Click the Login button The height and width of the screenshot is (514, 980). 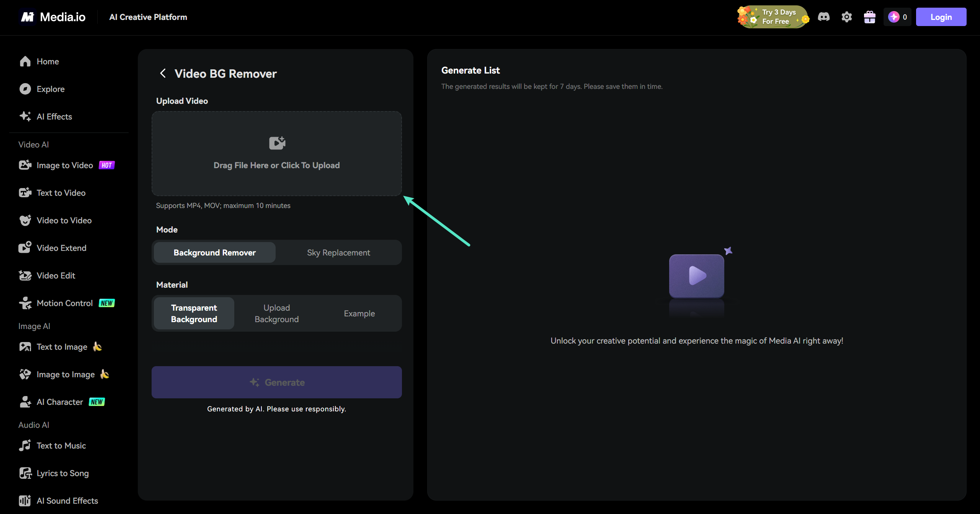point(941,17)
